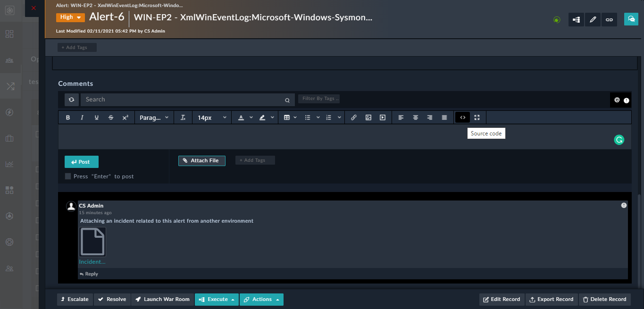Open the Actions menu at the bottom
Image resolution: width=644 pixels, height=309 pixels.
pyautogui.click(x=261, y=299)
